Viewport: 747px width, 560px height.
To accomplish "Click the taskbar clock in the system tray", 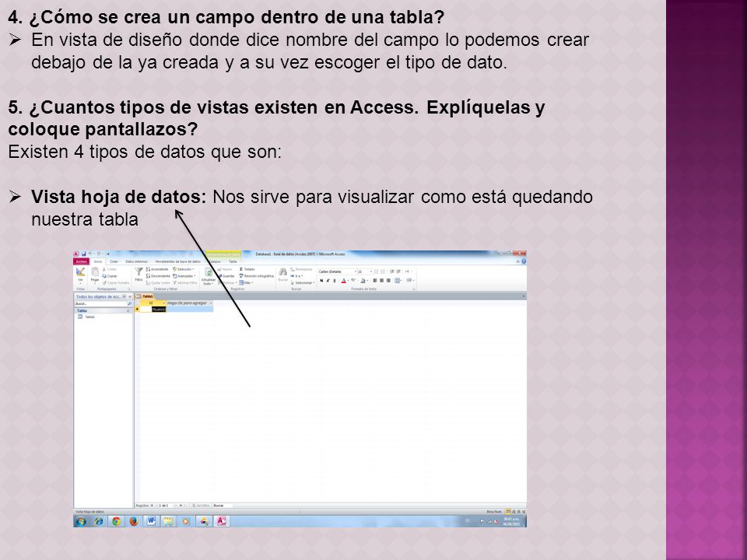I will [x=512, y=521].
